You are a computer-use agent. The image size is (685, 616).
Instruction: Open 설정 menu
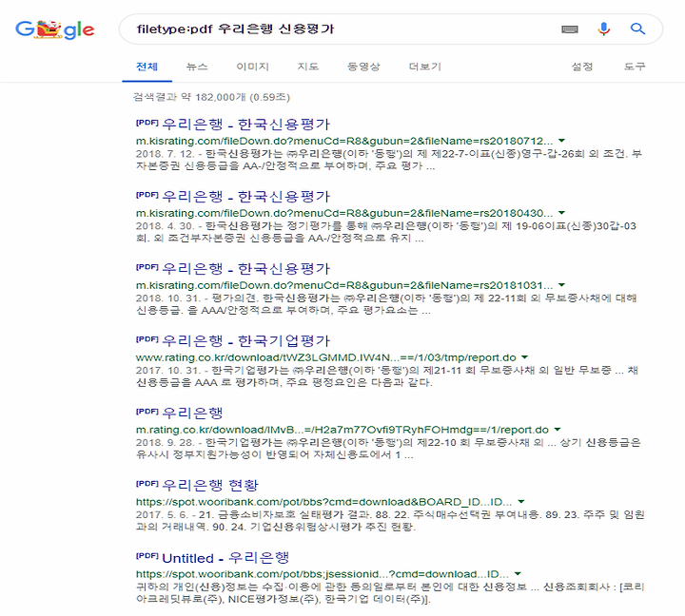click(582, 67)
